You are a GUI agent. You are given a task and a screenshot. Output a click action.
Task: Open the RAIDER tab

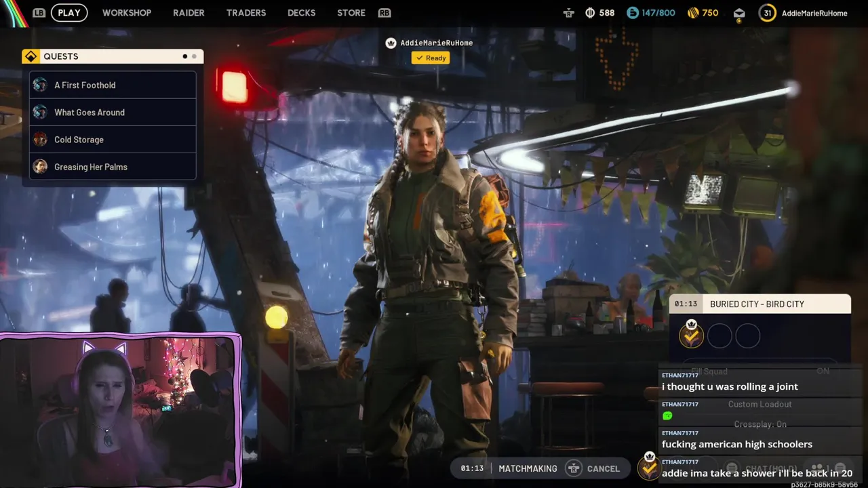(189, 13)
